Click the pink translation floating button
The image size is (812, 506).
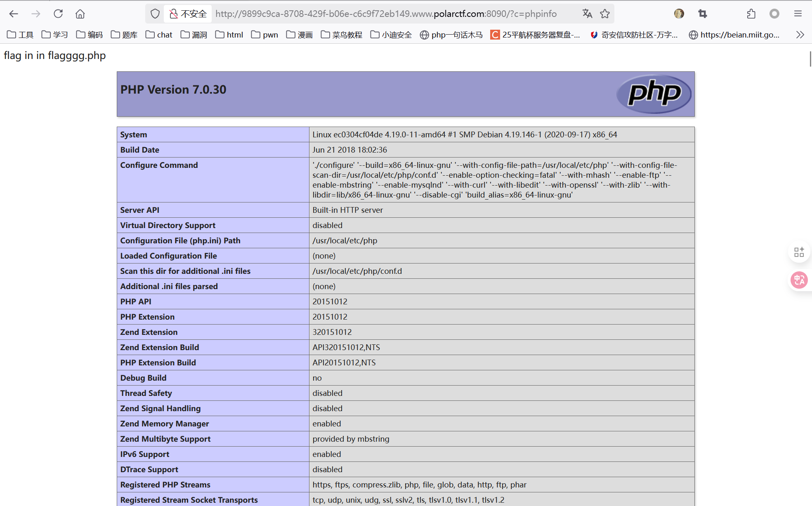pyautogui.click(x=799, y=280)
